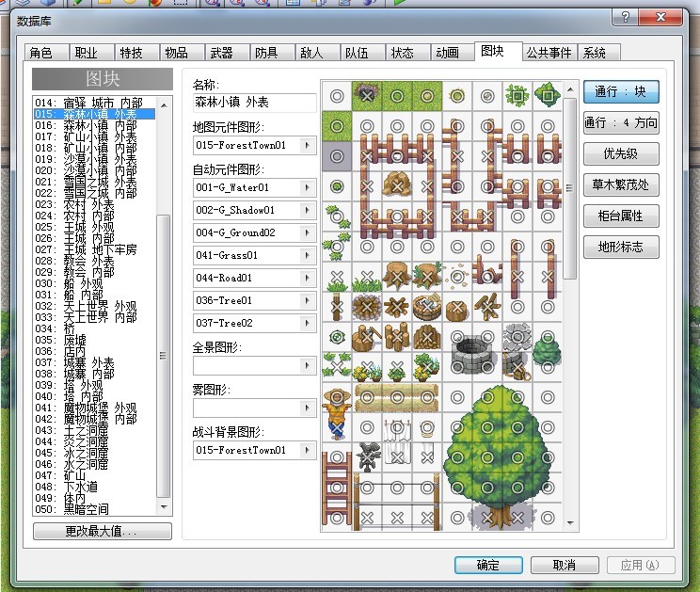Select the scarecrow hat tile
Screen dimensions: 700x592
tap(337, 397)
